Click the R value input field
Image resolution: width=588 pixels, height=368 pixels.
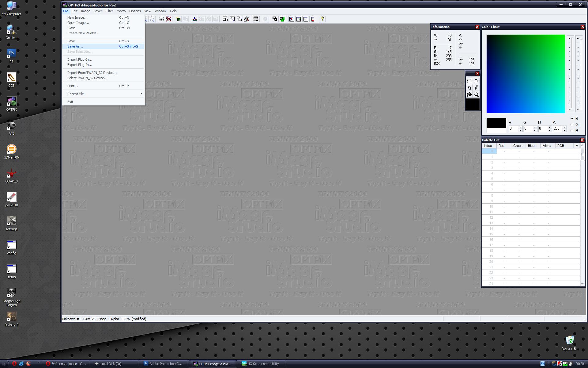point(513,129)
